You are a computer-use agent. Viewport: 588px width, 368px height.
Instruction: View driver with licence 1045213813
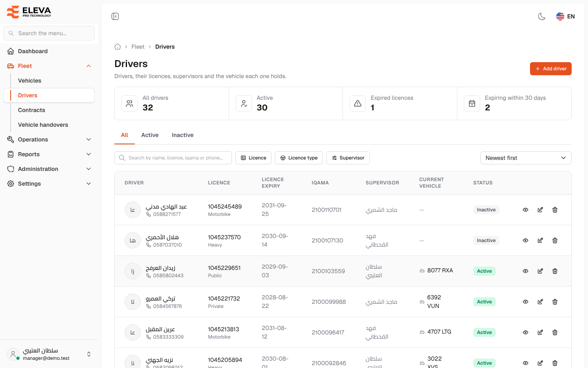[x=526, y=332]
